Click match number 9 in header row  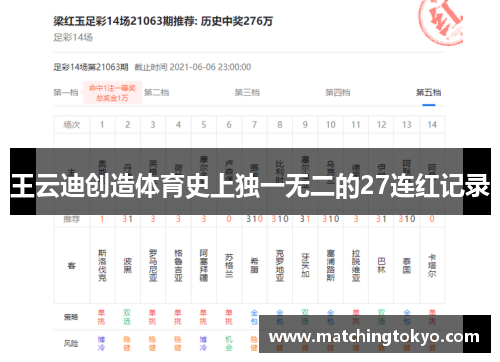(305, 125)
